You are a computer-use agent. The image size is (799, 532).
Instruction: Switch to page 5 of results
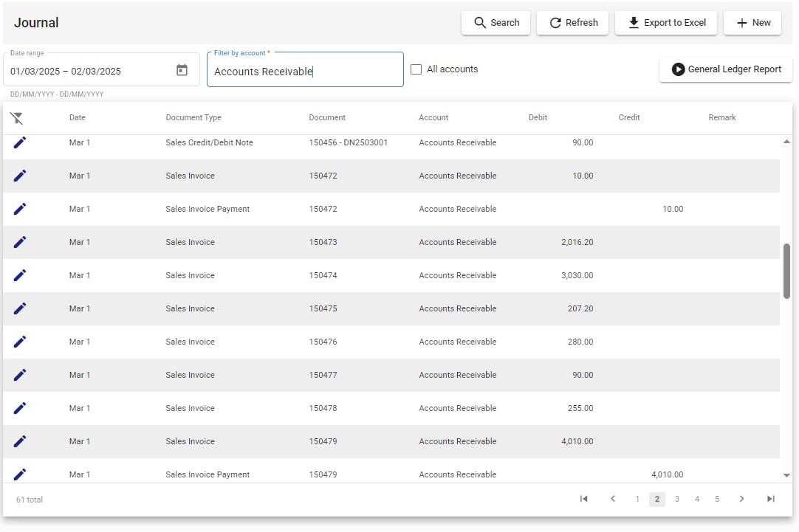pos(717,499)
